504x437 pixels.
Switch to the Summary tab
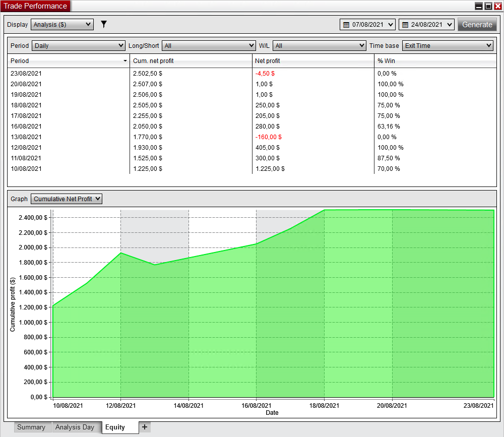[x=31, y=427]
